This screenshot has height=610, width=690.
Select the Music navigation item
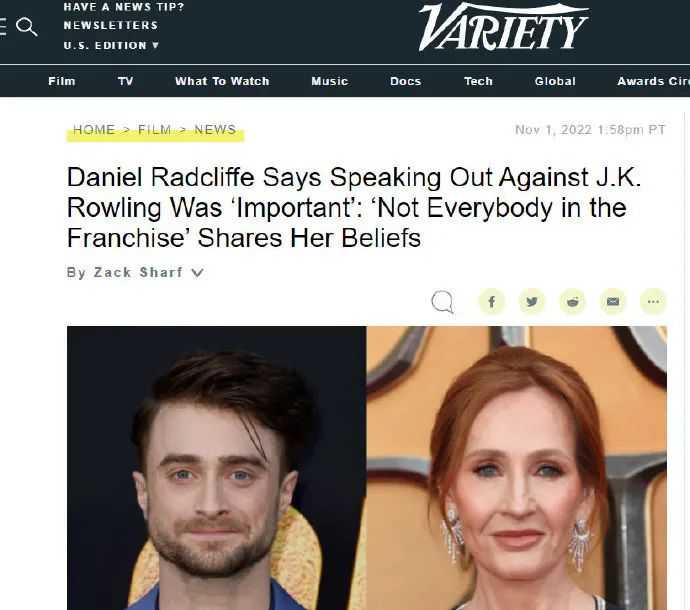coord(330,81)
